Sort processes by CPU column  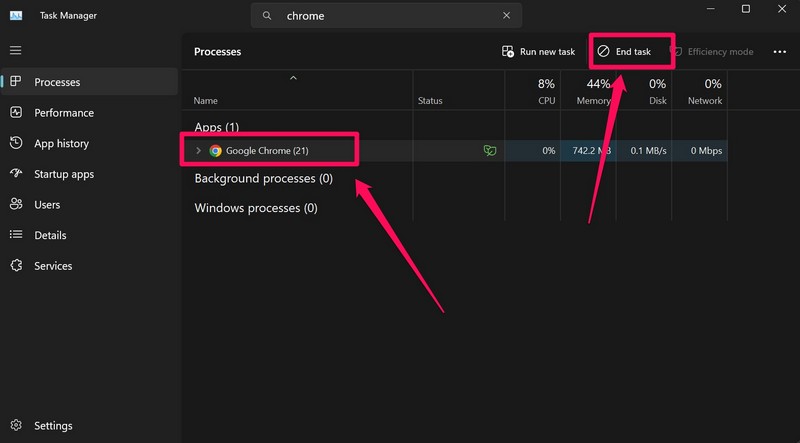pos(546,91)
